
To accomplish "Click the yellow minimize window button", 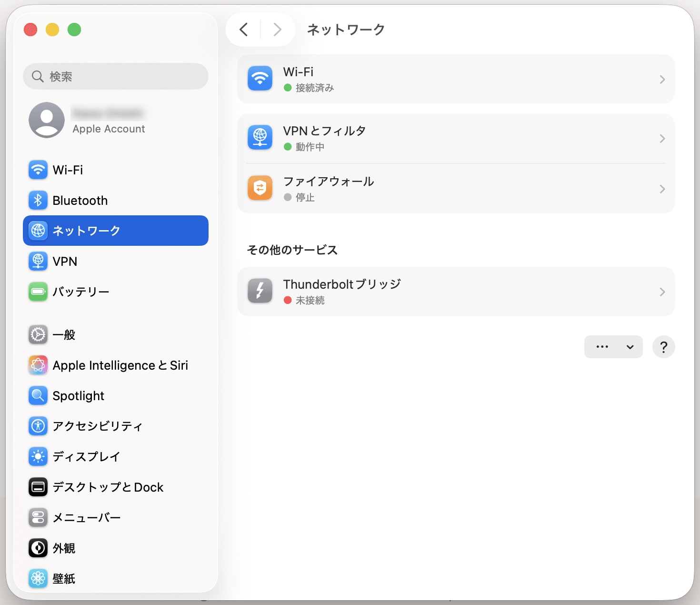I will click(52, 30).
